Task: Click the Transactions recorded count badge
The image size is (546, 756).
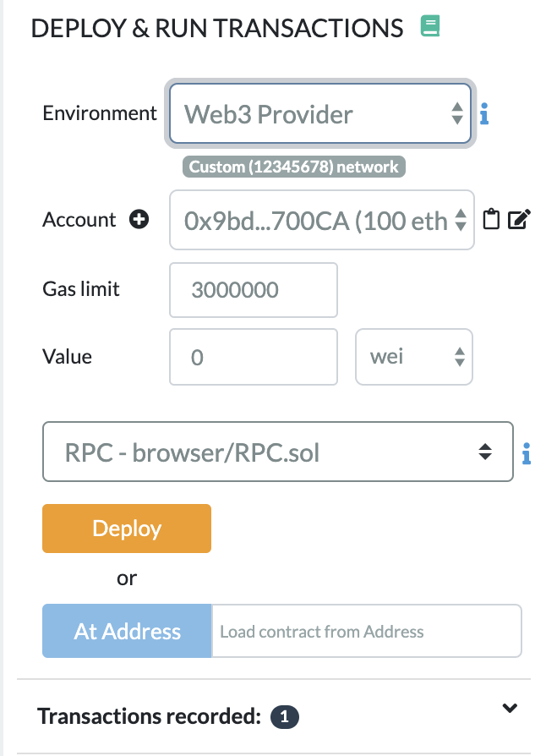Action: (284, 717)
